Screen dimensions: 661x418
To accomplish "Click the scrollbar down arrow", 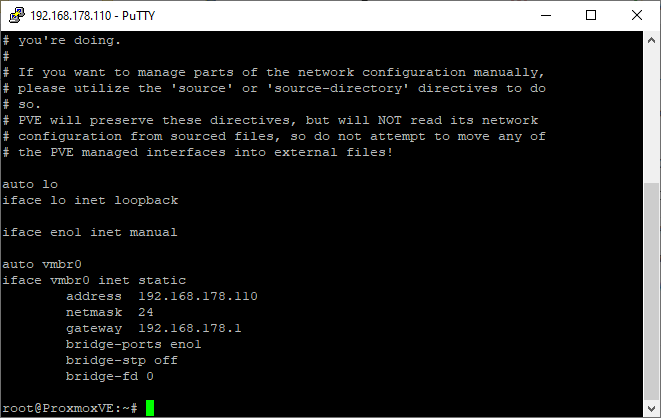I will (x=651, y=408).
